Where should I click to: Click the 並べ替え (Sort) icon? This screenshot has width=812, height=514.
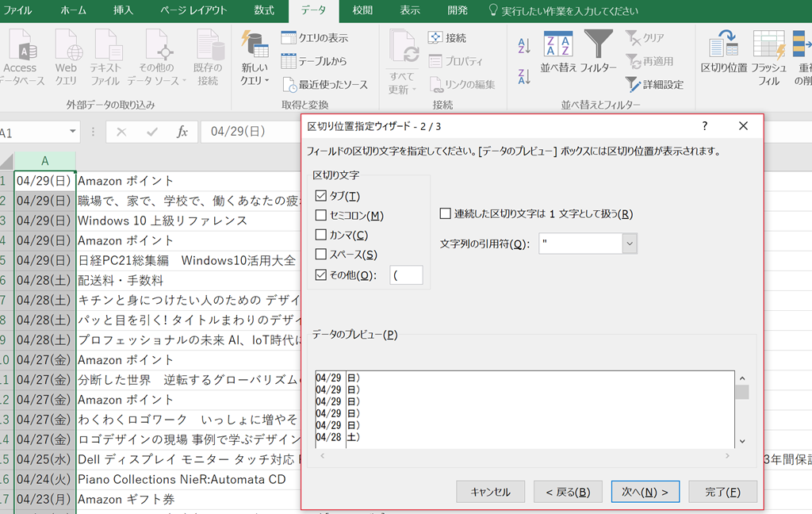pyautogui.click(x=558, y=44)
